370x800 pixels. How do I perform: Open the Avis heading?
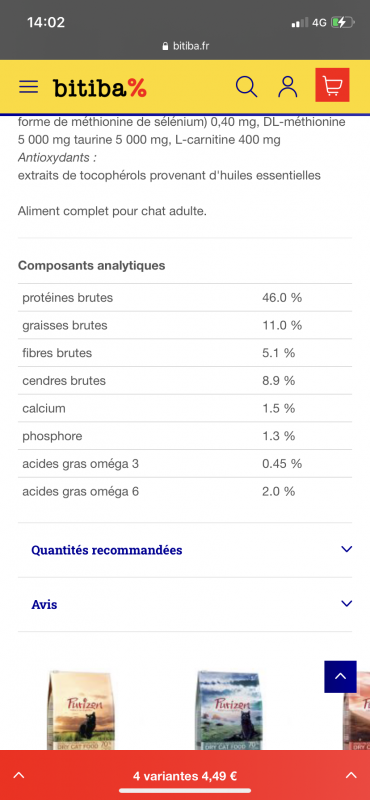[x=44, y=605]
